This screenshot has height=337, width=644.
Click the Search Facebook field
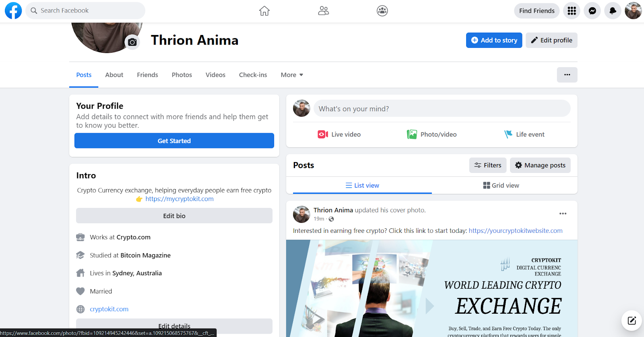click(x=85, y=11)
